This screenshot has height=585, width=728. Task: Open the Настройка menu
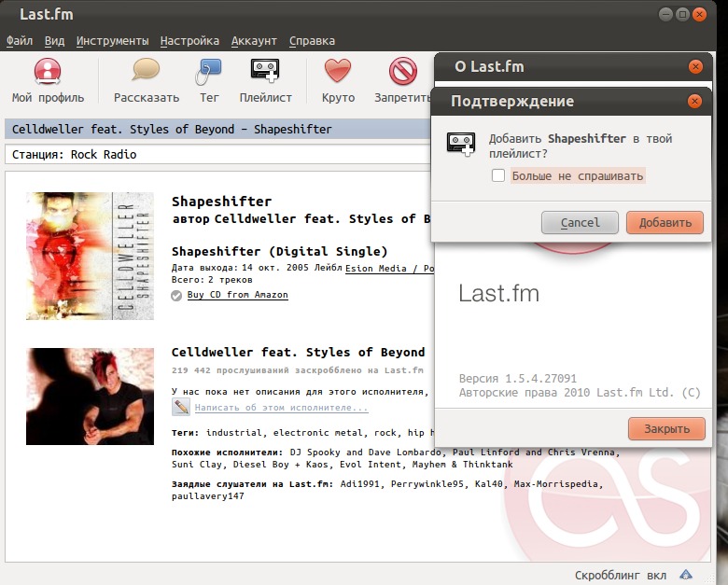(189, 41)
